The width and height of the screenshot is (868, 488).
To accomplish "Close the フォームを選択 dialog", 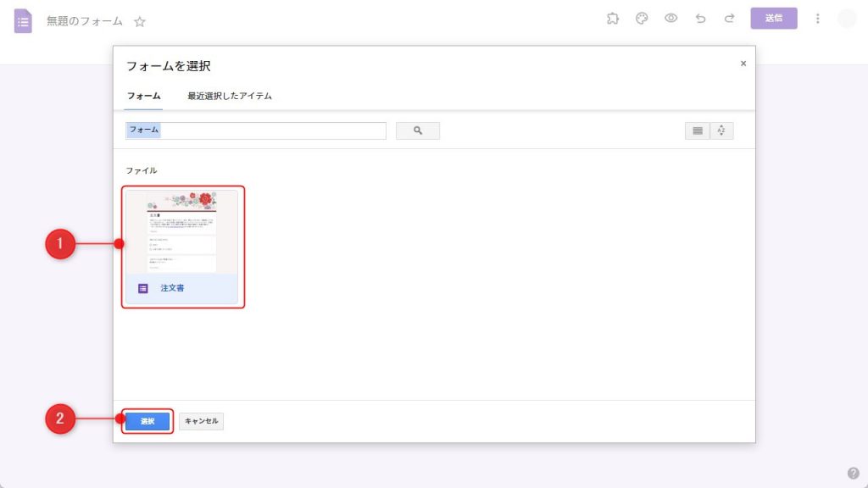I will pyautogui.click(x=743, y=64).
